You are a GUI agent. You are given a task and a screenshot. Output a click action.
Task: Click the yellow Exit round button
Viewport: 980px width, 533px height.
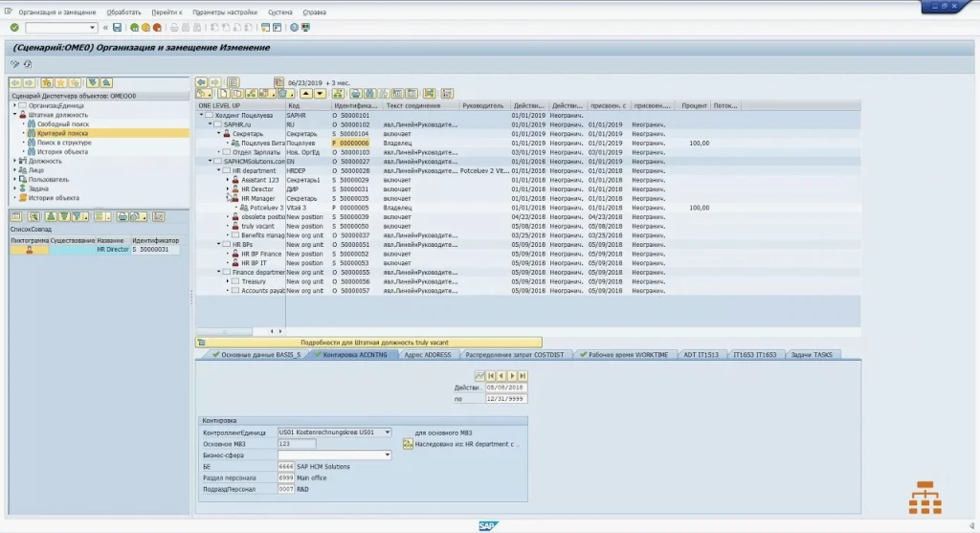(x=145, y=28)
